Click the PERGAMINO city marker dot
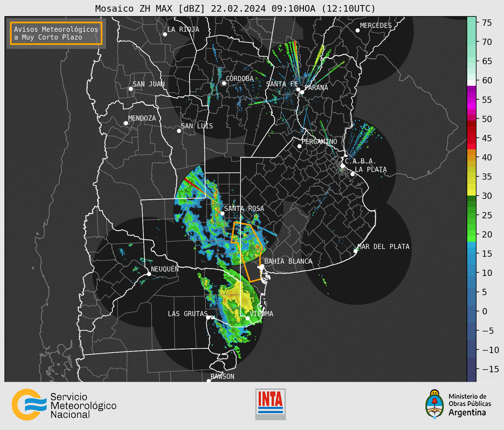The image size is (504, 430). [299, 146]
